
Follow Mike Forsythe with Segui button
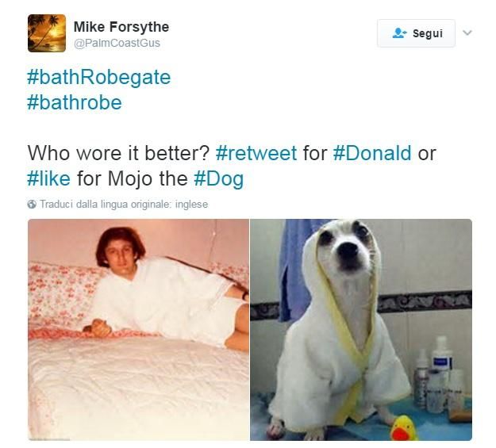[416, 33]
